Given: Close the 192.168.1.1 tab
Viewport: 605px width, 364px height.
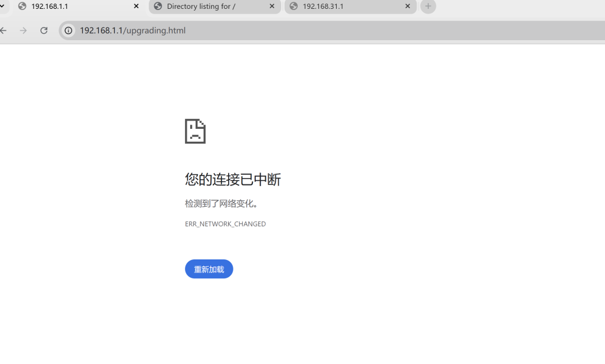Looking at the screenshot, I should [136, 6].
